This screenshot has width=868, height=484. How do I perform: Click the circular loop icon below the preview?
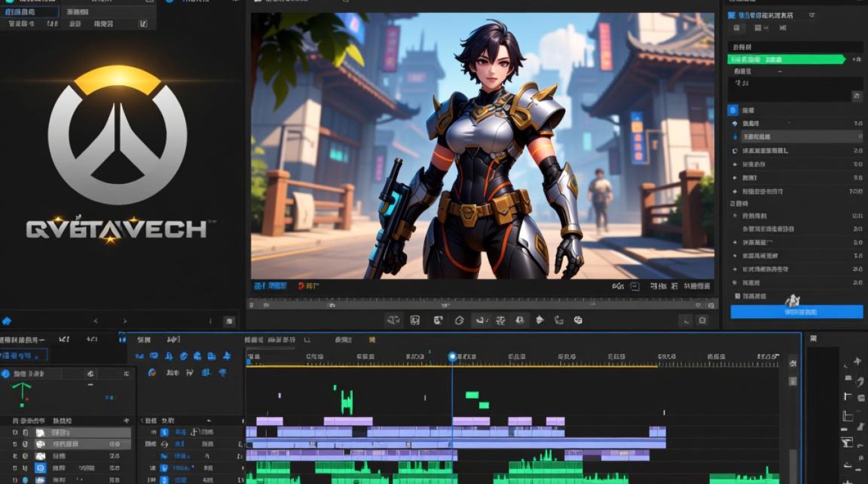(x=459, y=319)
